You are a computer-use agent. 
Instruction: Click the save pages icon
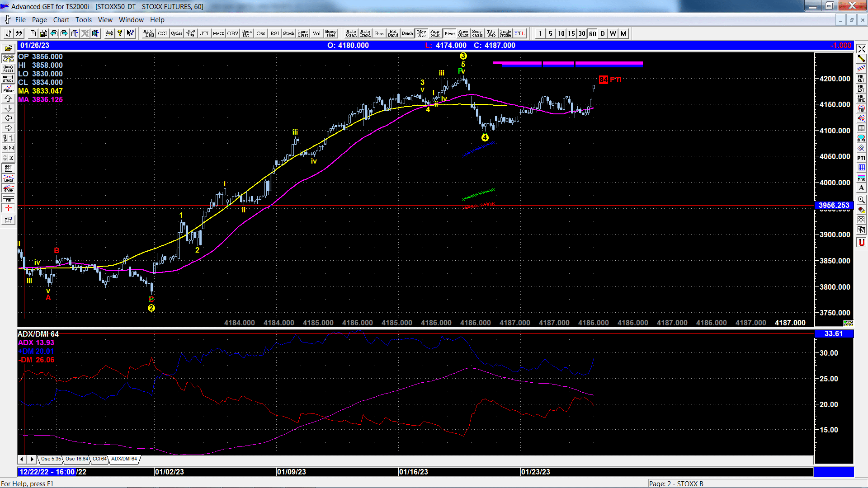click(43, 33)
